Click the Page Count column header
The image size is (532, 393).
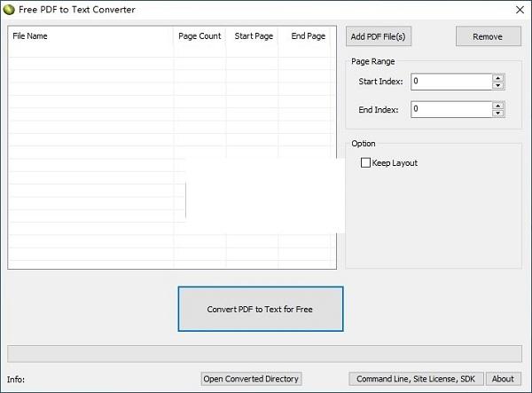click(x=199, y=36)
